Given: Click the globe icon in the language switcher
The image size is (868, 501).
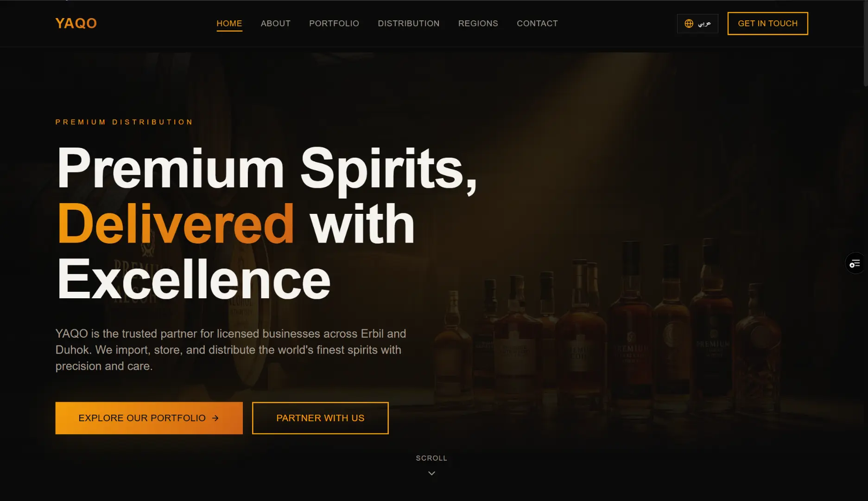Looking at the screenshot, I should point(689,24).
